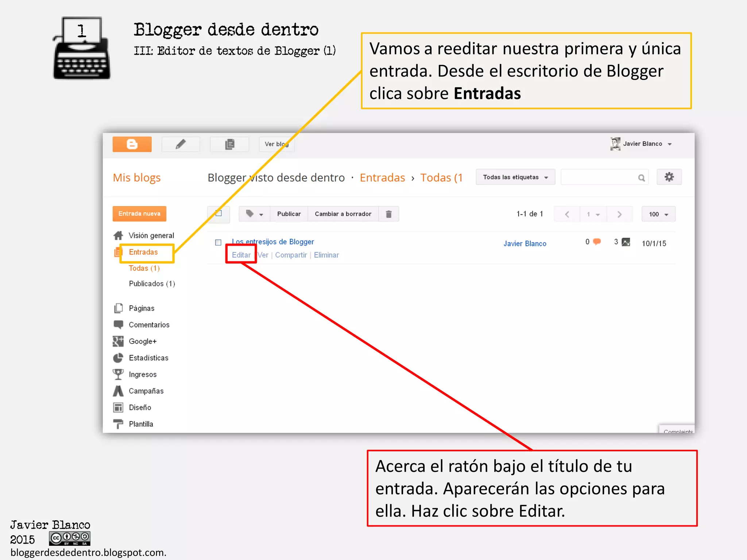Click the Editar link under the post
The image size is (747, 560).
coord(241,255)
